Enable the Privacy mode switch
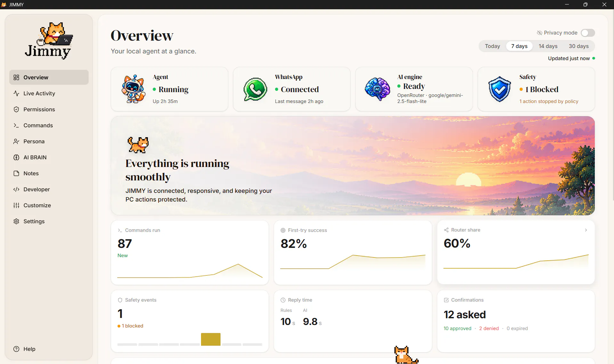 (x=588, y=33)
